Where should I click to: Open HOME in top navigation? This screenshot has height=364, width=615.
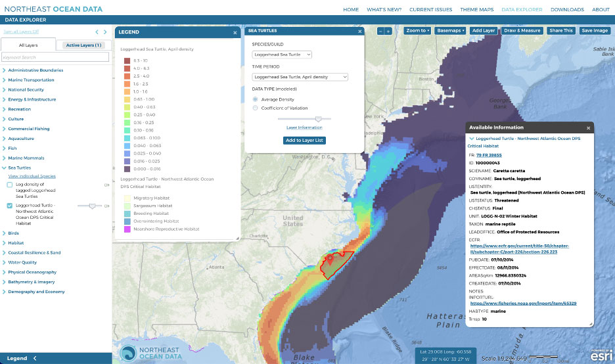point(351,9)
